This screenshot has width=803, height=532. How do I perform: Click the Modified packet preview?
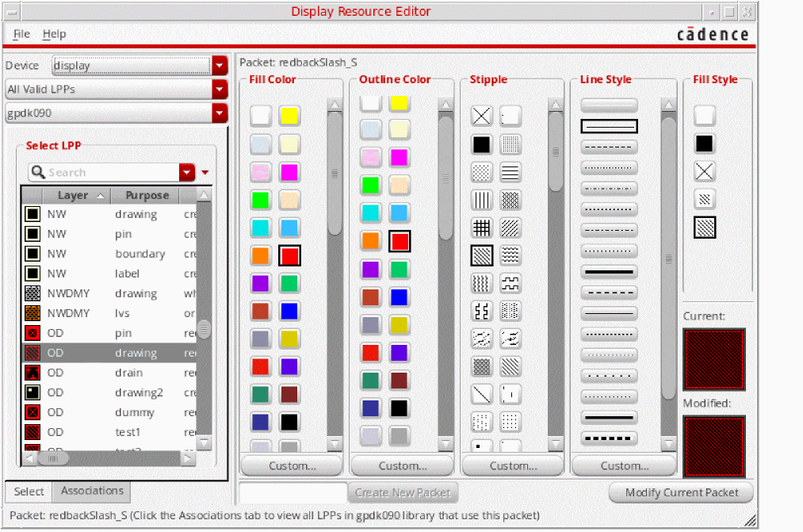[714, 446]
